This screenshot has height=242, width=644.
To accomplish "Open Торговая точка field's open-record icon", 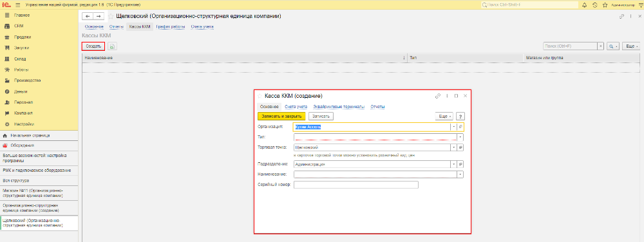I will click(461, 147).
